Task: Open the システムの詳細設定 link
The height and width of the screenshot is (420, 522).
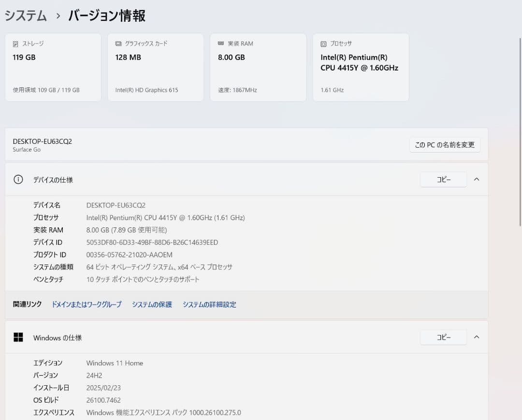Action: (209, 305)
